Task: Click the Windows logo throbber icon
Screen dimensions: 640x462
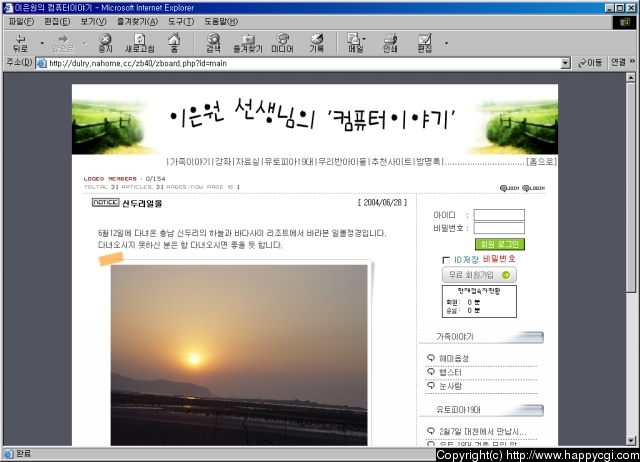Action: click(x=624, y=22)
